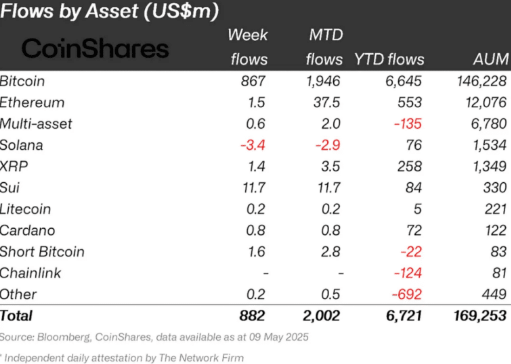Click the Flows by Asset title
The height and width of the screenshot is (364, 511).
click(109, 11)
